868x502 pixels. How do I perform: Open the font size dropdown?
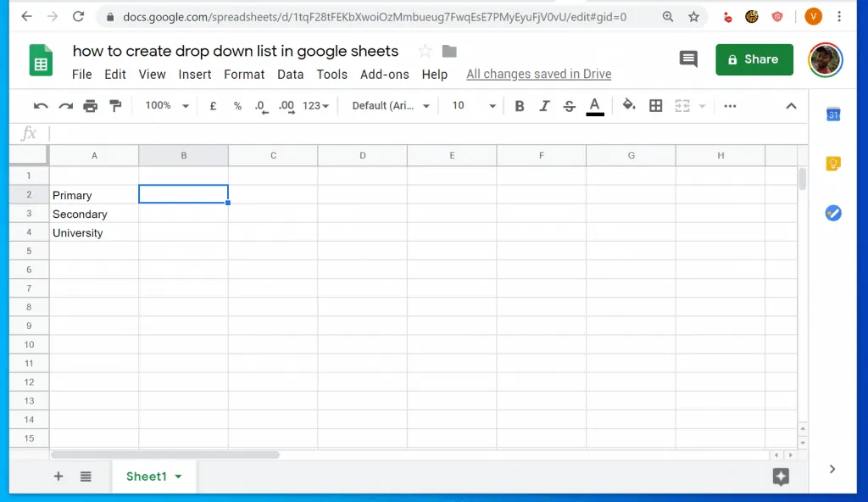(x=471, y=105)
